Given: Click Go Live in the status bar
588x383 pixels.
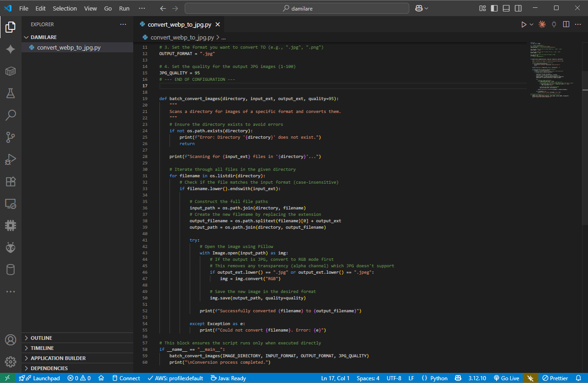Looking at the screenshot, I should coord(506,378).
